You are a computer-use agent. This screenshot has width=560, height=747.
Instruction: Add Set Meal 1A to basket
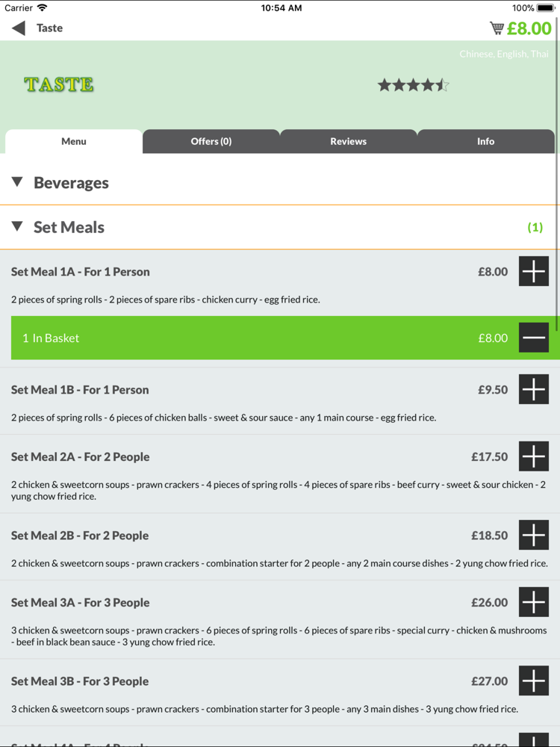pos(533,271)
